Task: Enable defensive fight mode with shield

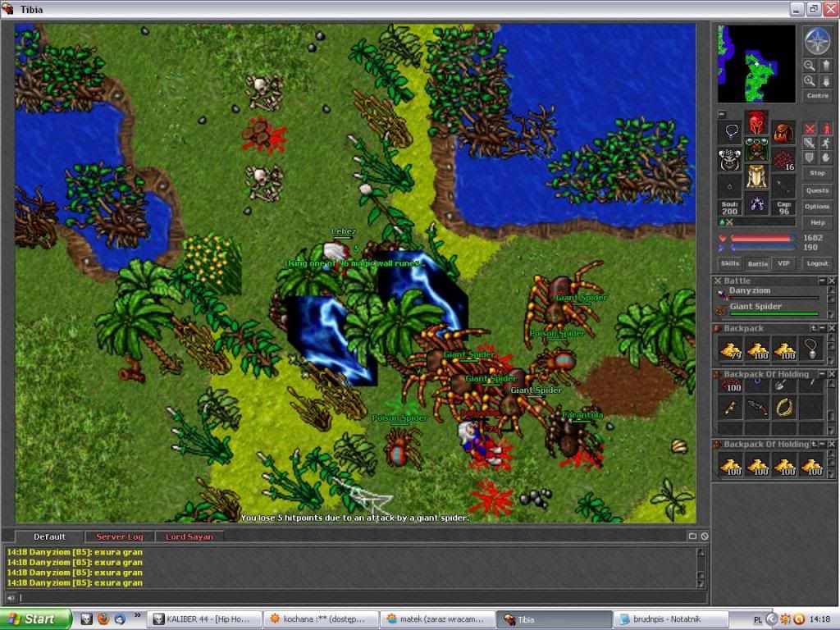Action: point(809,157)
